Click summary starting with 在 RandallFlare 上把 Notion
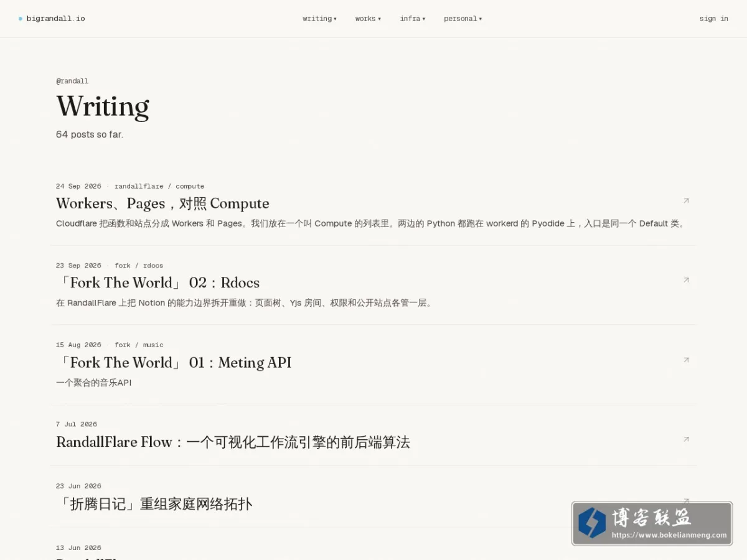747x560 pixels. tap(245, 303)
